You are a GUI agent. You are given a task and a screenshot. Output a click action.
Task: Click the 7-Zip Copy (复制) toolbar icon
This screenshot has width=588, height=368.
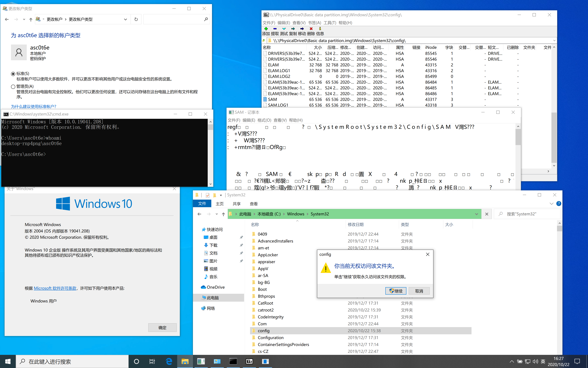click(293, 29)
